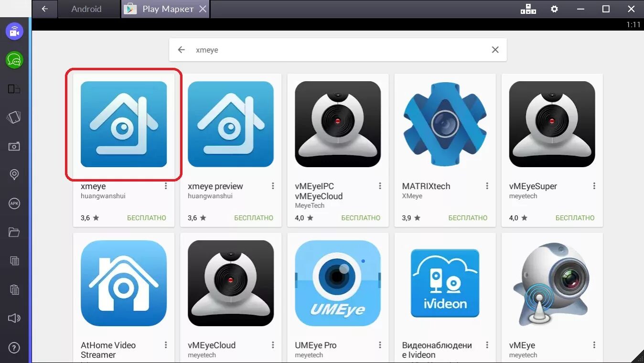Screen dimensions: 644x363
Task: Open the overflow menu for vMEye
Action: click(x=594, y=345)
